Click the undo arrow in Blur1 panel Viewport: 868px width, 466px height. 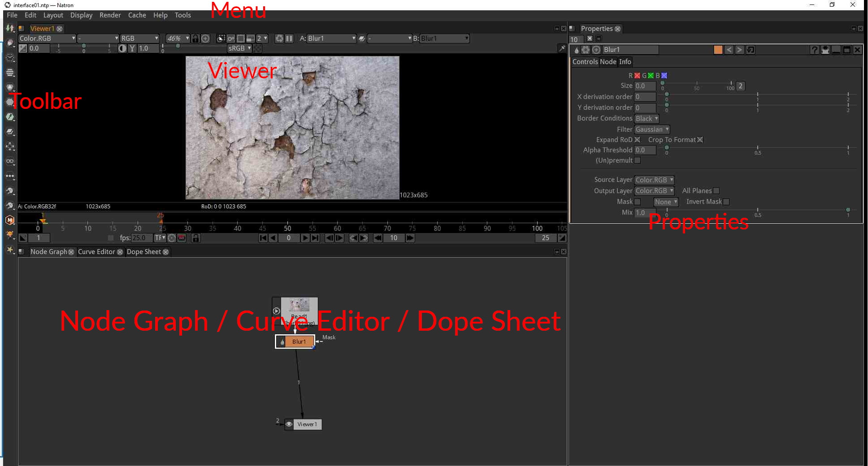pos(729,50)
